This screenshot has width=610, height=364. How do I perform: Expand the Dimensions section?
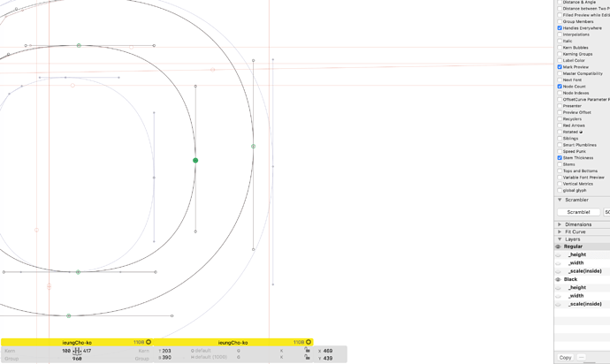tap(560, 224)
